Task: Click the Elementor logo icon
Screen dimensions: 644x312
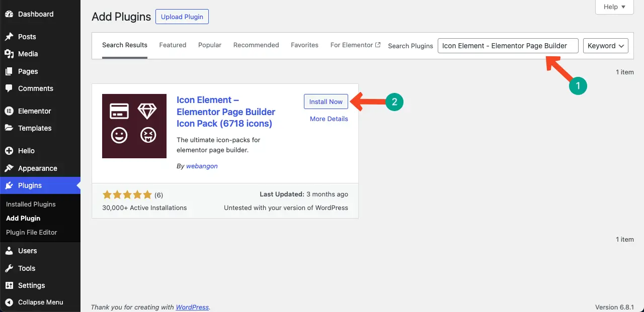Action: coord(9,111)
